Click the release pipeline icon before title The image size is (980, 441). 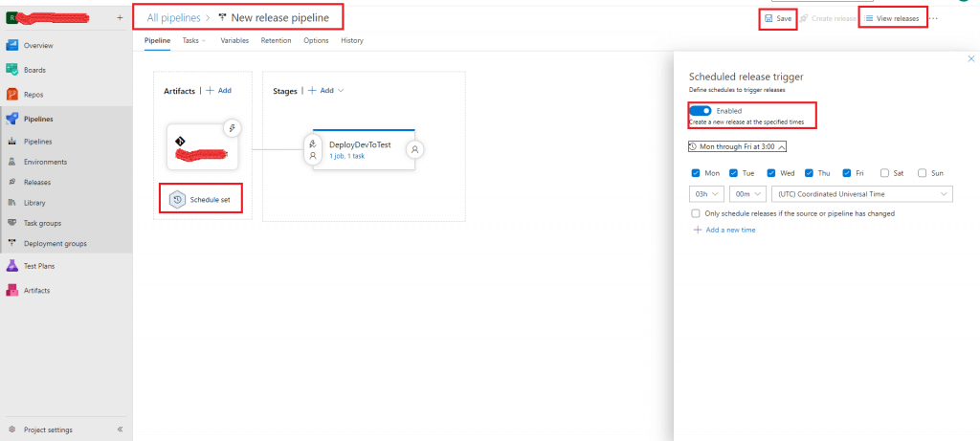[222, 17]
